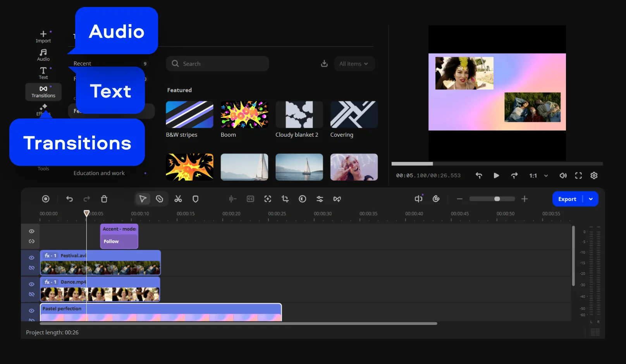Select the marker shield tool
Viewport: 626px width, 364px height.
[x=196, y=199]
